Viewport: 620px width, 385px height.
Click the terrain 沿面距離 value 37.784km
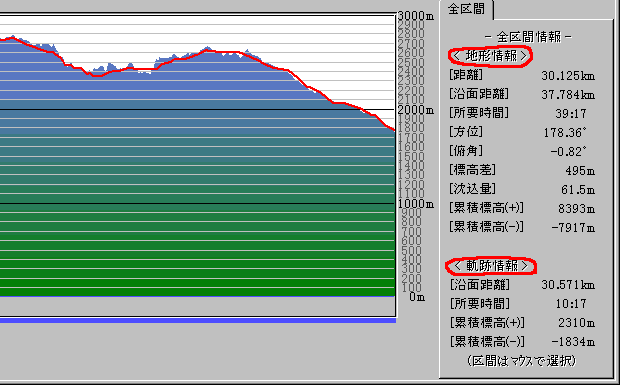pyautogui.click(x=568, y=94)
